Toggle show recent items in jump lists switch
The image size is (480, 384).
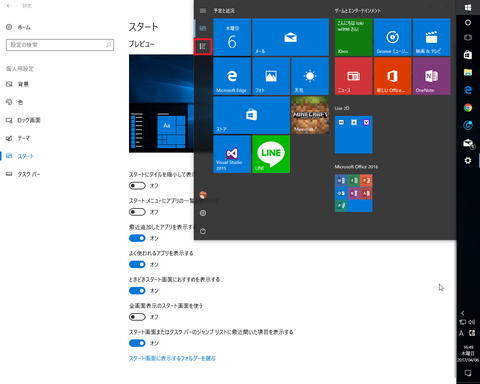pyautogui.click(x=137, y=343)
